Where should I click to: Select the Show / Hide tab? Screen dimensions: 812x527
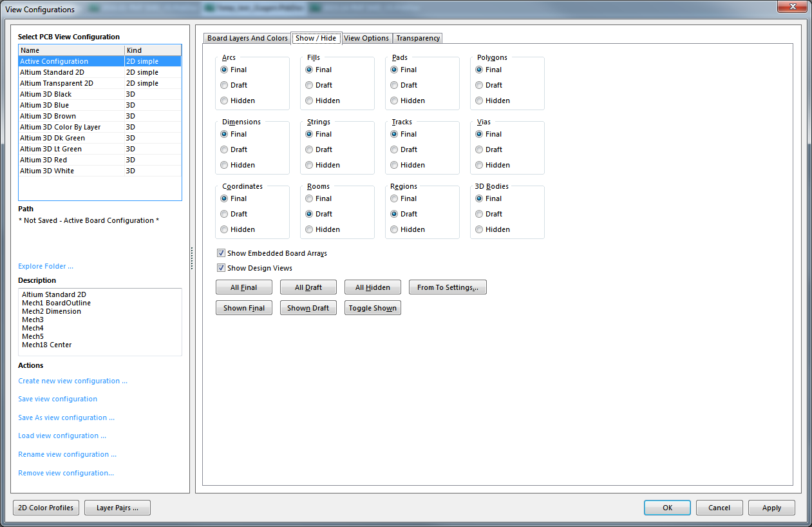[x=316, y=38]
